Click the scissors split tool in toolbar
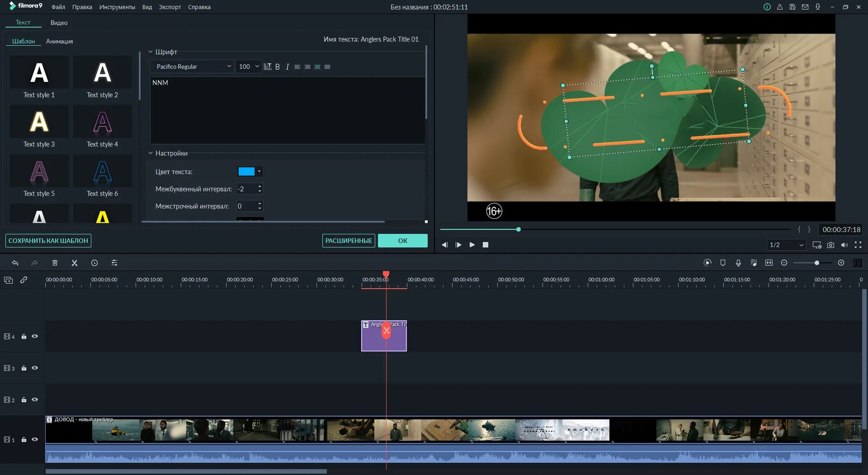868x475 pixels. 75,263
